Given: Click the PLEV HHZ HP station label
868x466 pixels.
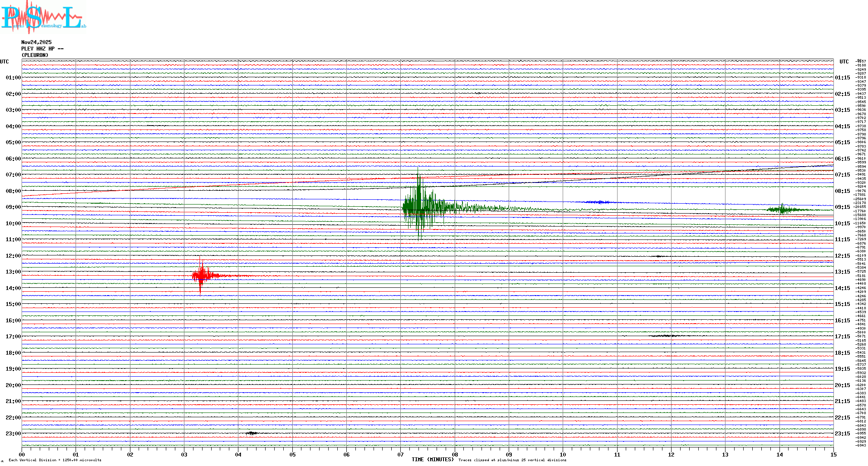Looking at the screenshot, I should click(42, 49).
